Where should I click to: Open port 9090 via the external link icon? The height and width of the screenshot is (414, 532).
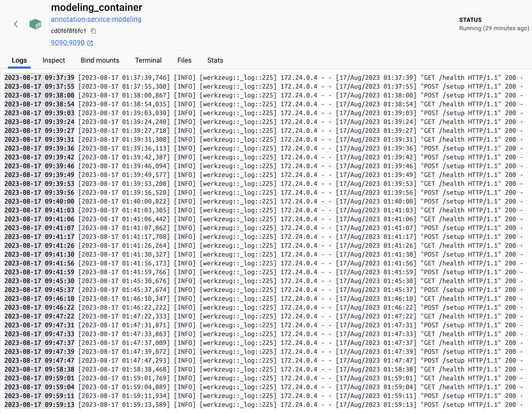(90, 43)
